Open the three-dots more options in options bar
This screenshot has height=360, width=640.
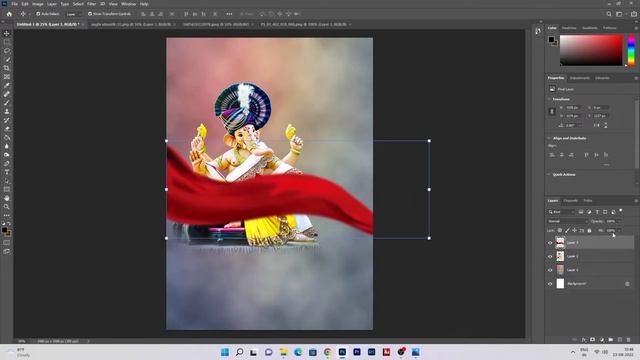click(x=229, y=14)
